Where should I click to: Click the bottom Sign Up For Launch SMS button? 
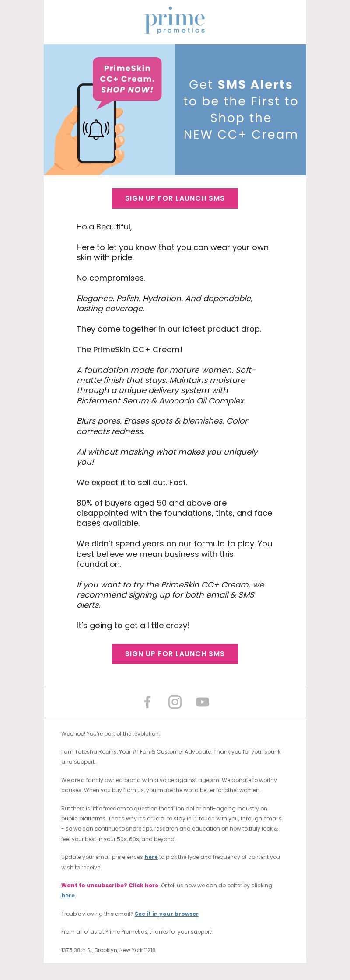[x=175, y=654]
